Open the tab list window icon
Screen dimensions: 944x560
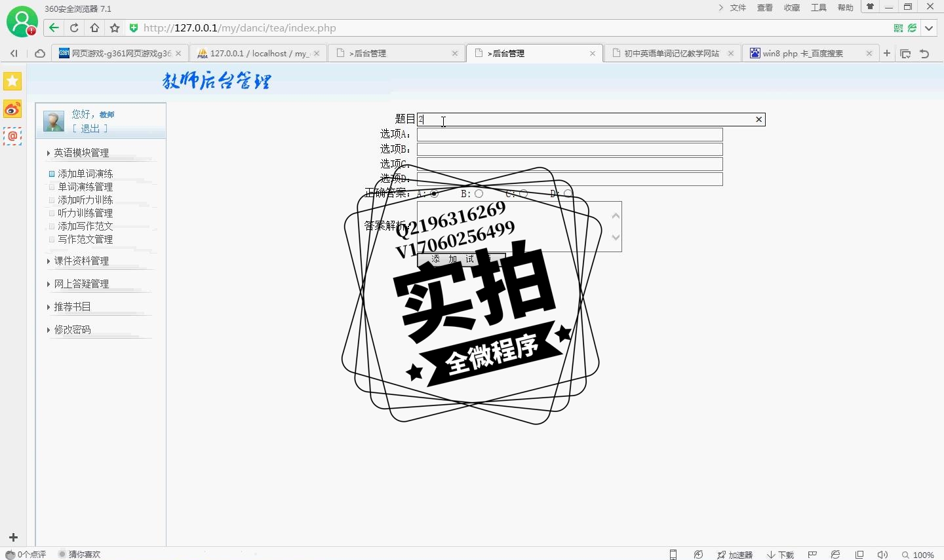click(x=905, y=54)
